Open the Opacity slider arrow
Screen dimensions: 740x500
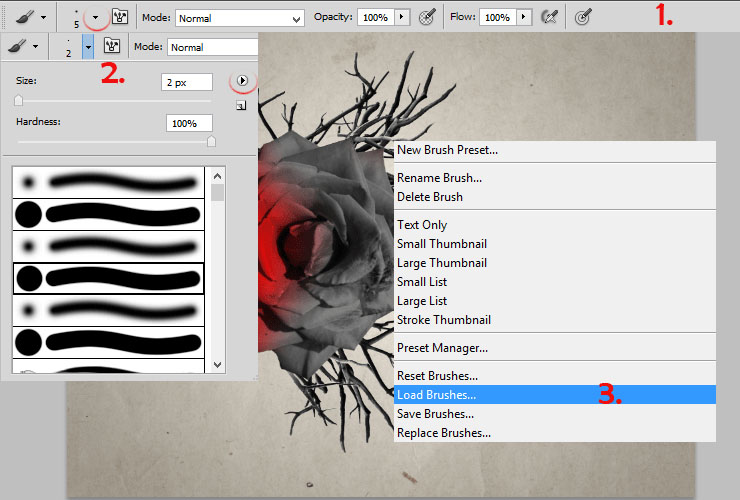(402, 17)
